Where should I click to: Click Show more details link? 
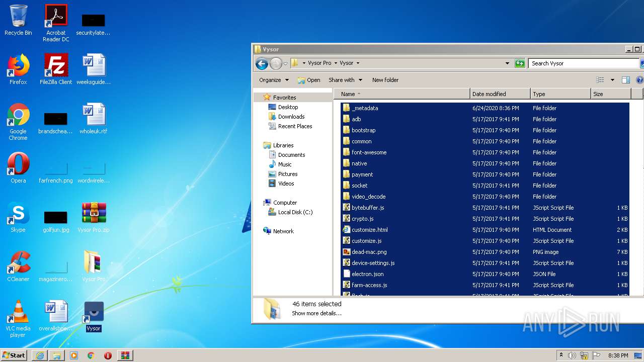coord(316,313)
